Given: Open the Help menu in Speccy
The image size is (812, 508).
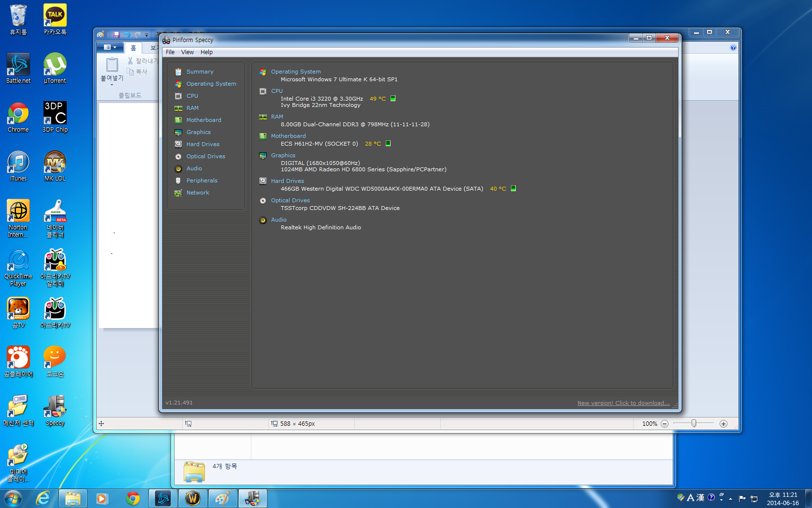Looking at the screenshot, I should [x=206, y=52].
